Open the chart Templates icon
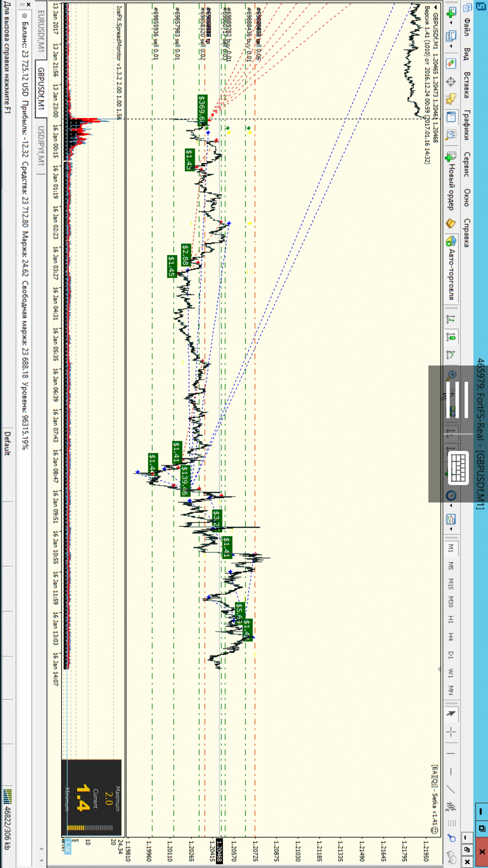 point(451,519)
